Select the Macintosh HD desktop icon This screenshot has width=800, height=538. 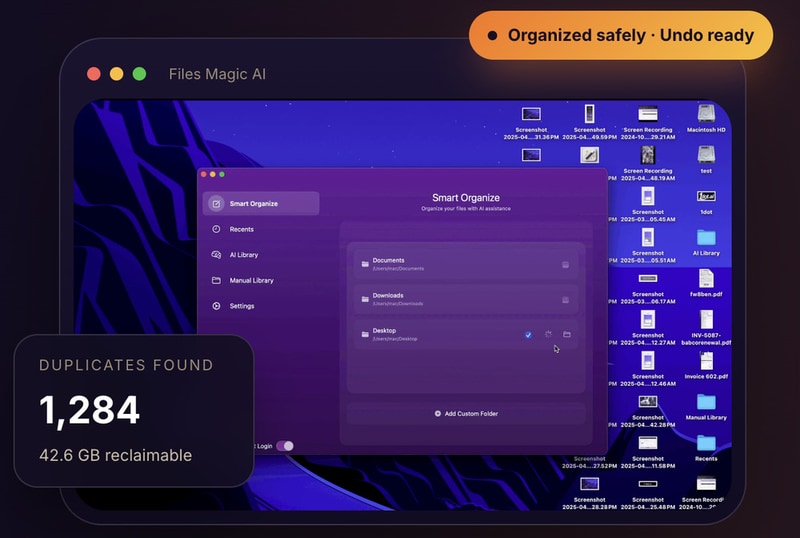point(706,114)
